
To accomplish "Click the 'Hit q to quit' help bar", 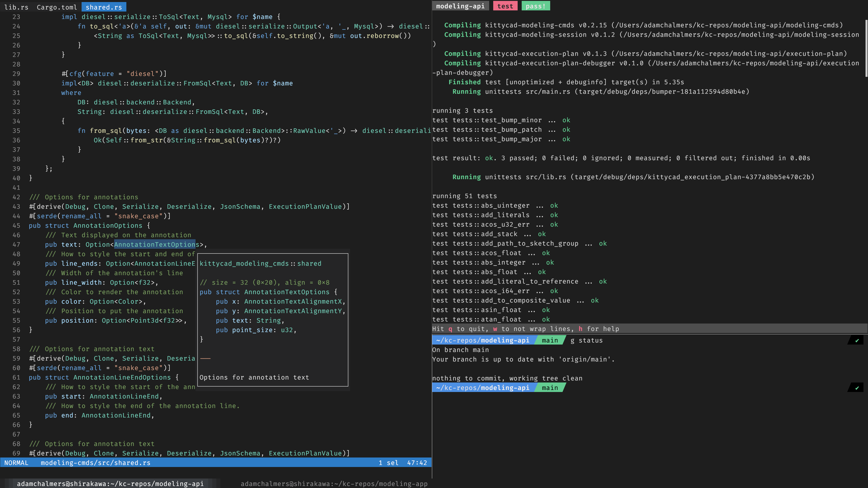I will (649, 329).
